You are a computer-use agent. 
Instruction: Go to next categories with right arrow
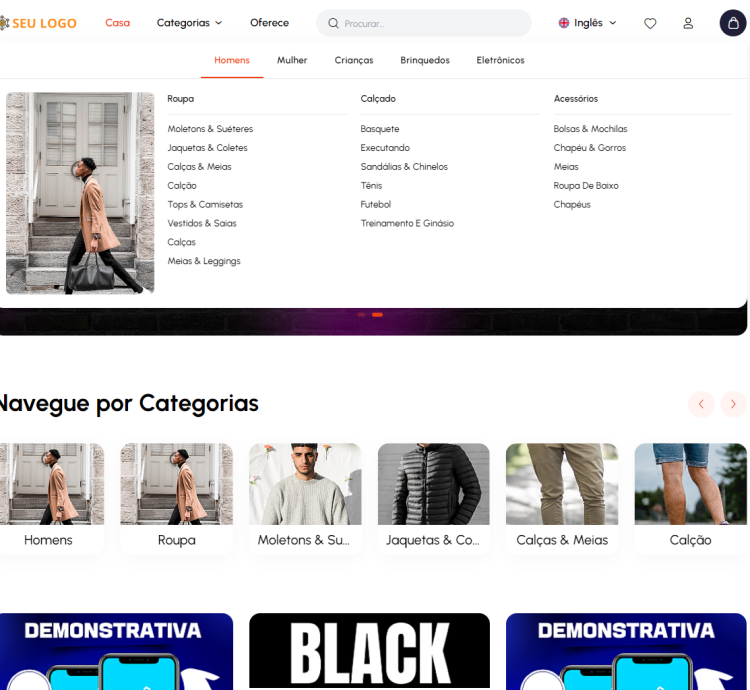(733, 404)
